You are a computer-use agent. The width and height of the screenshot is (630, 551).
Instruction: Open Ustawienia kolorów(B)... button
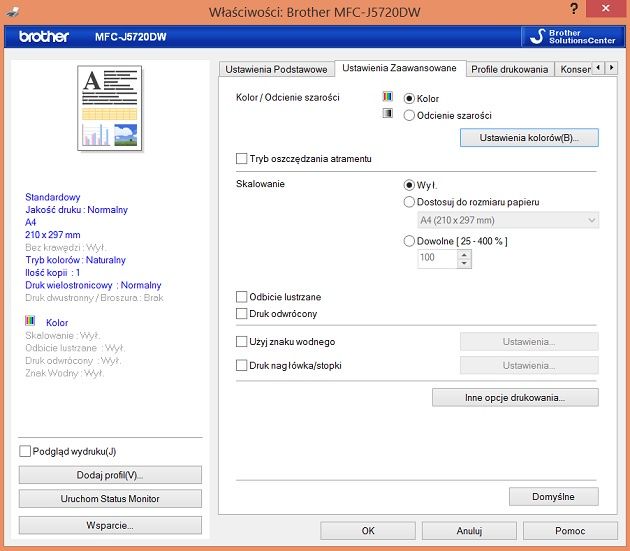coord(529,138)
